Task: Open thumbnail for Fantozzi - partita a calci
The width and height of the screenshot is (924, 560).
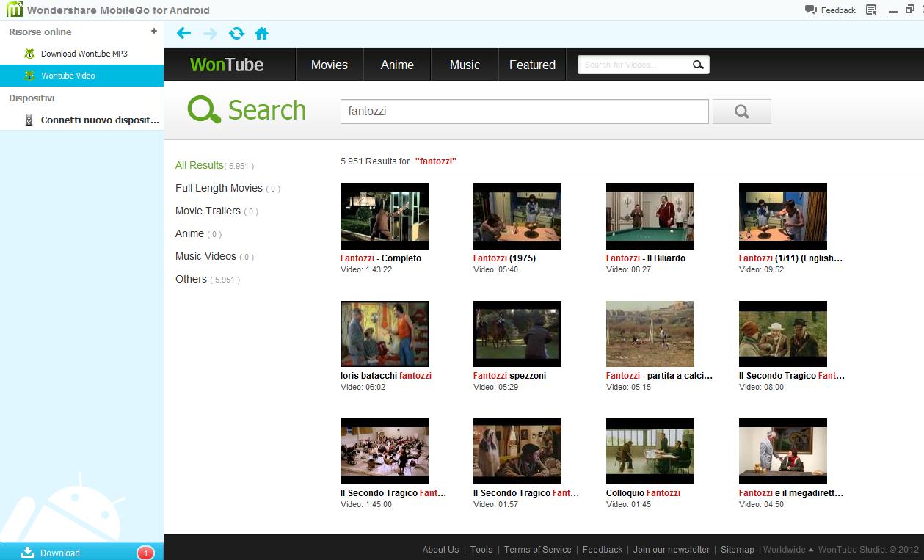Action: (650, 334)
